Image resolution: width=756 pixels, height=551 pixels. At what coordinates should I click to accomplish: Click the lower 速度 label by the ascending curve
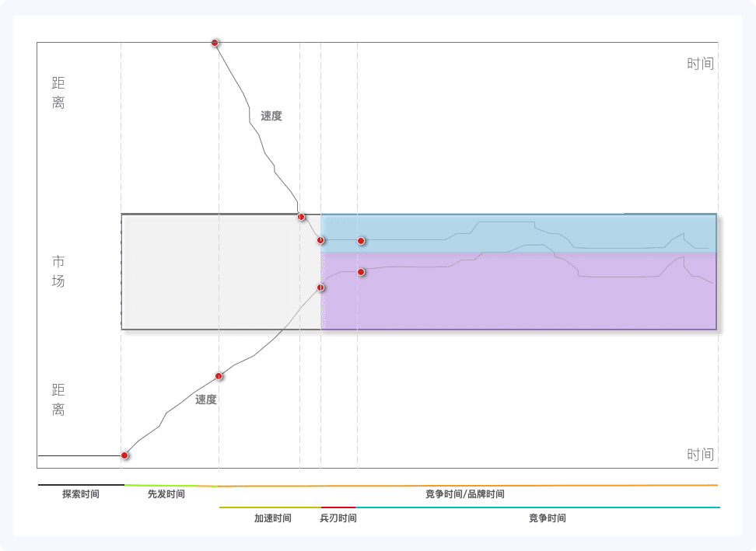(x=206, y=399)
